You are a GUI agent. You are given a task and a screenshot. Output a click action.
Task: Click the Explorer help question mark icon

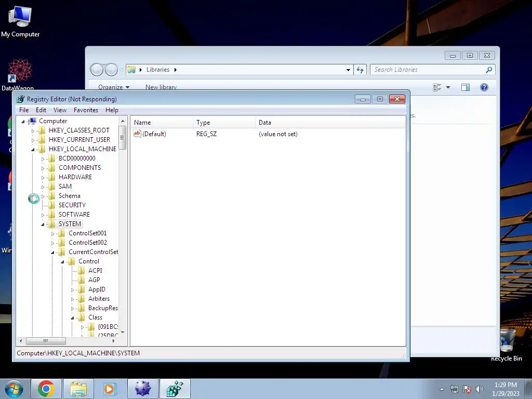484,87
